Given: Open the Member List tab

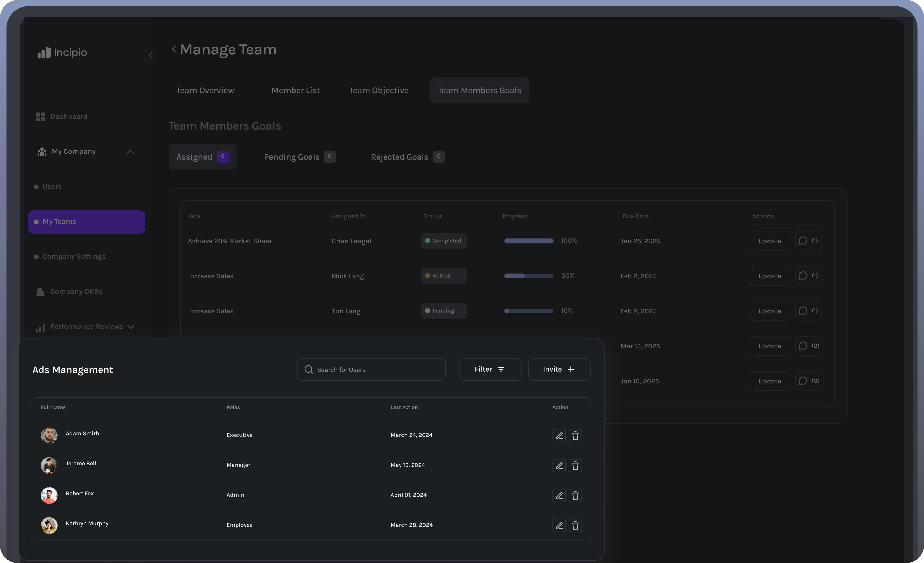Looking at the screenshot, I should (295, 90).
